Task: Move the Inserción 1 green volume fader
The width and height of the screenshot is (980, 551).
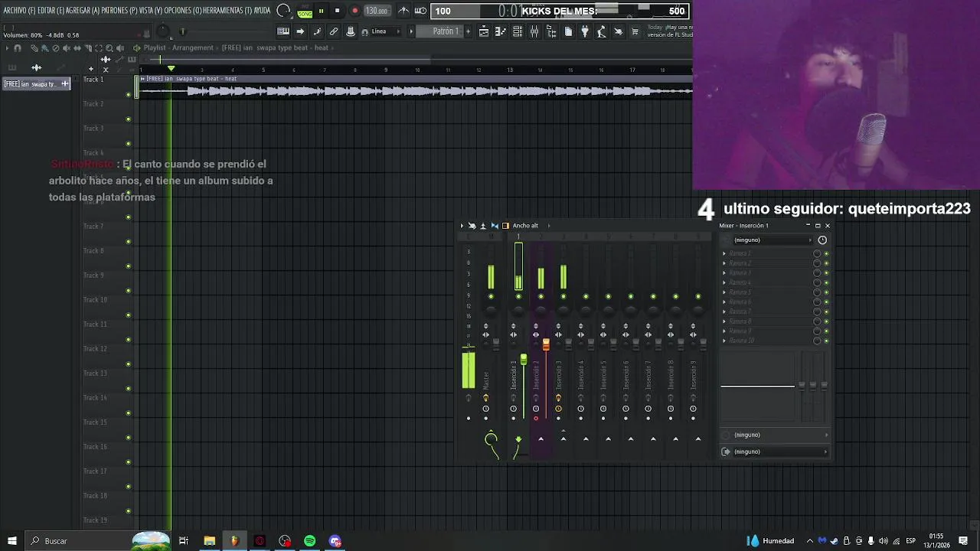Action: click(x=524, y=360)
